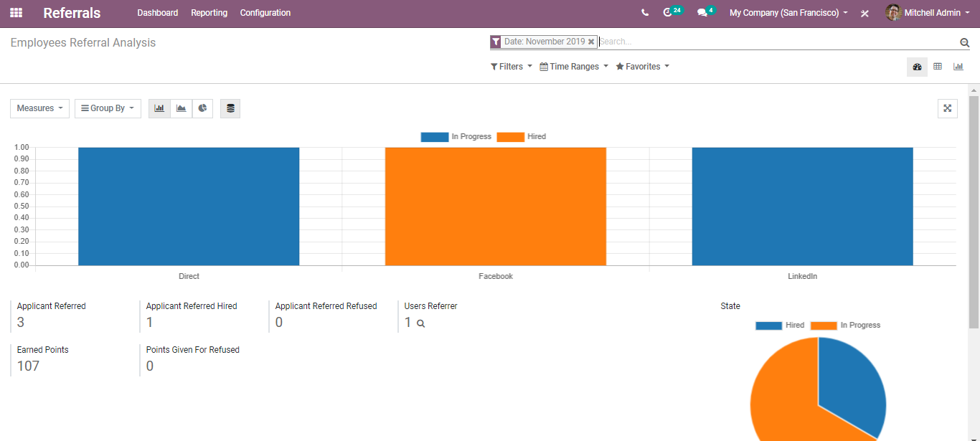Click magnifier icon beside Users Referrer value
The image size is (980, 441).
coord(421,323)
